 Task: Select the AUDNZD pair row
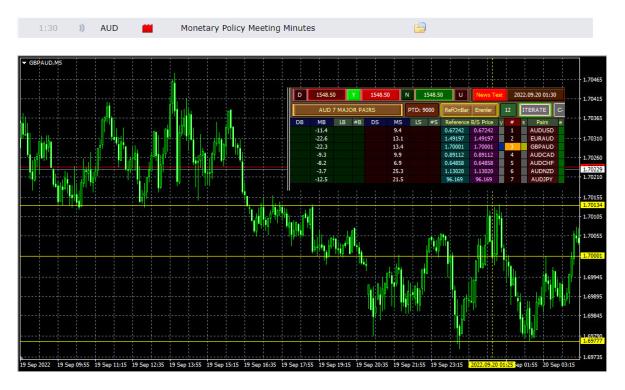542,171
